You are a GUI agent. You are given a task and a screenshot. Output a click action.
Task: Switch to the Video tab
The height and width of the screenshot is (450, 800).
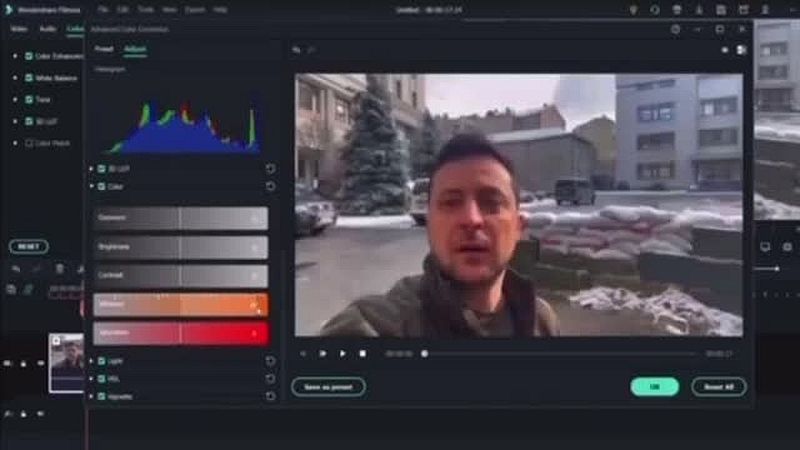(x=19, y=29)
